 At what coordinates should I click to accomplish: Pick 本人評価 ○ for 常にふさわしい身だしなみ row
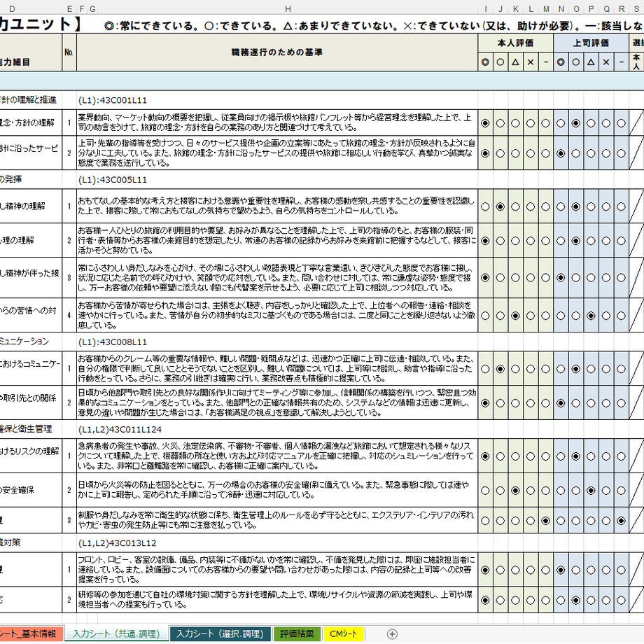click(500, 278)
